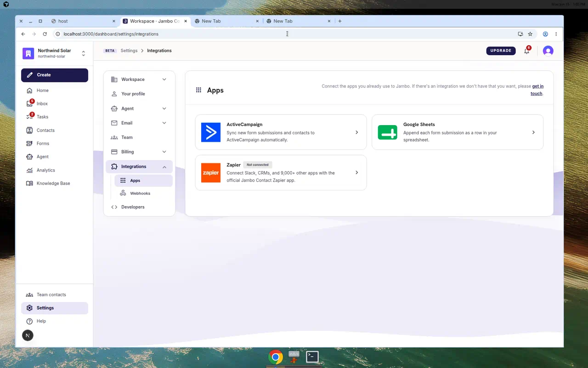Click the round N badge bottom-left
Viewport: 588px width, 368px height.
coord(28,335)
